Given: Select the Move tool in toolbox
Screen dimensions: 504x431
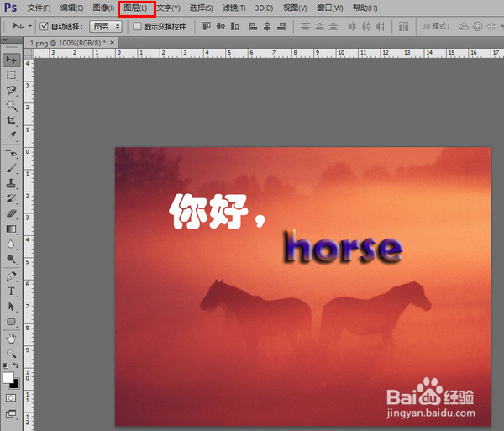Looking at the screenshot, I should pyautogui.click(x=11, y=60).
